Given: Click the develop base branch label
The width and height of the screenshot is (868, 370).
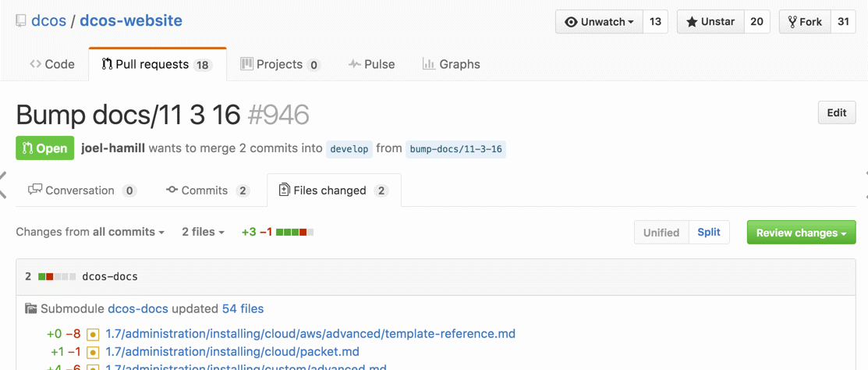Looking at the screenshot, I should [x=349, y=150].
